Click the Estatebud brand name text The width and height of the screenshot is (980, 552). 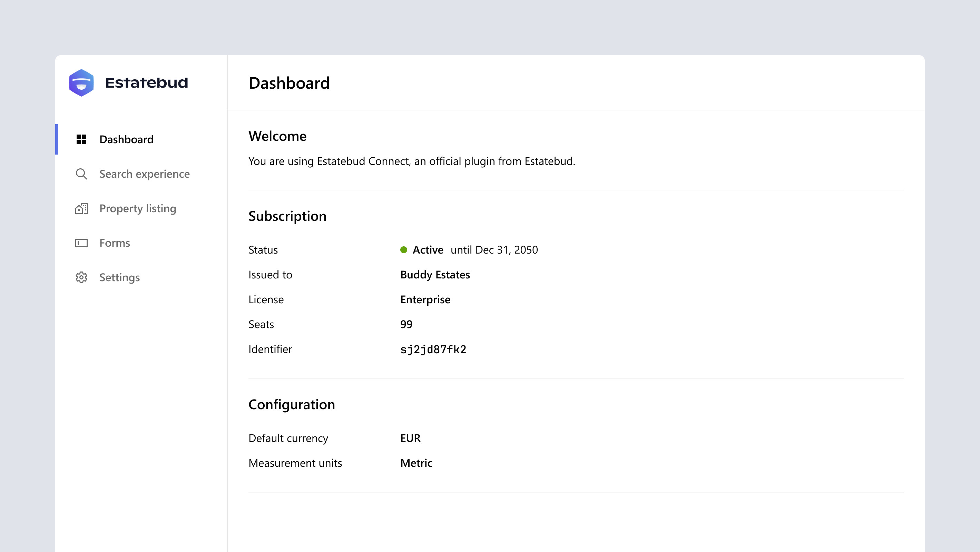[146, 82]
